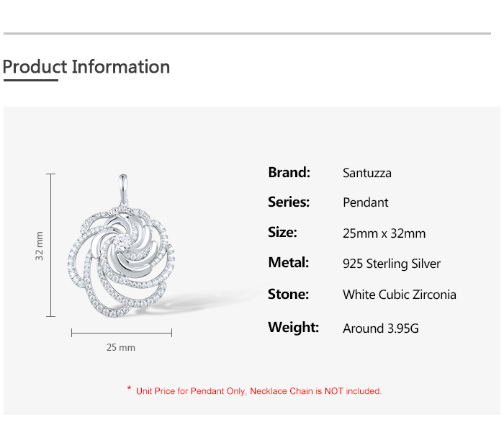Click the 925 Sterling Silver text

point(392,264)
